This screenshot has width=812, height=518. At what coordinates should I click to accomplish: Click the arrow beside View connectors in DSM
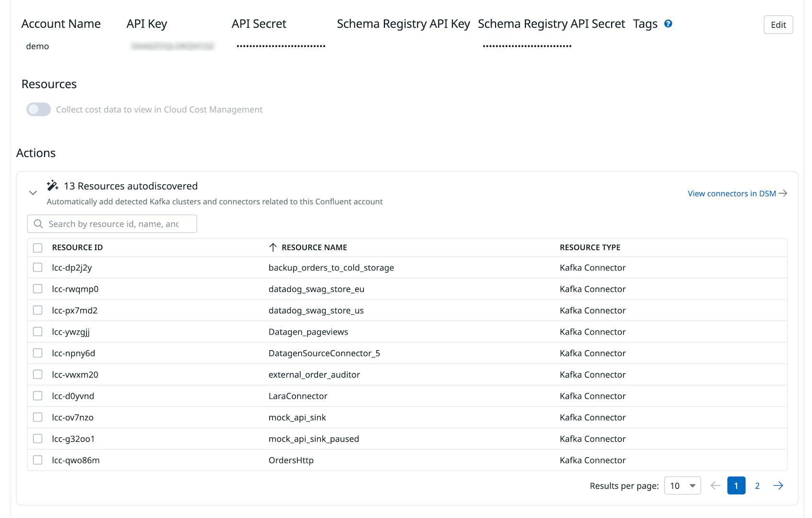pos(785,194)
